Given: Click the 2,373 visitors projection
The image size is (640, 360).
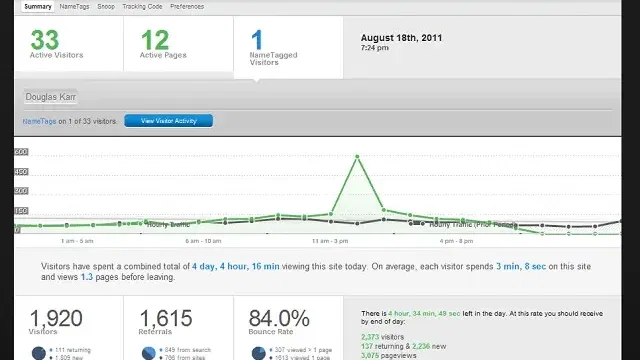Looking at the screenshot, I should click(382, 337).
